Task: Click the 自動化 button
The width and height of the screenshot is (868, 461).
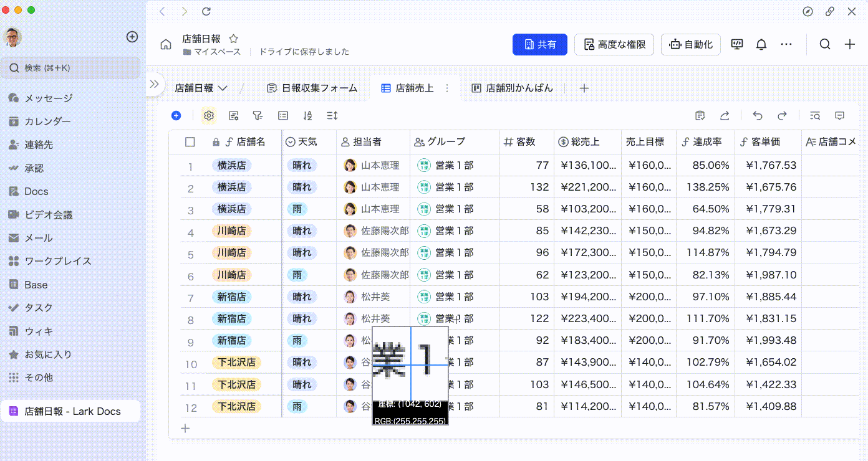Action: (690, 44)
